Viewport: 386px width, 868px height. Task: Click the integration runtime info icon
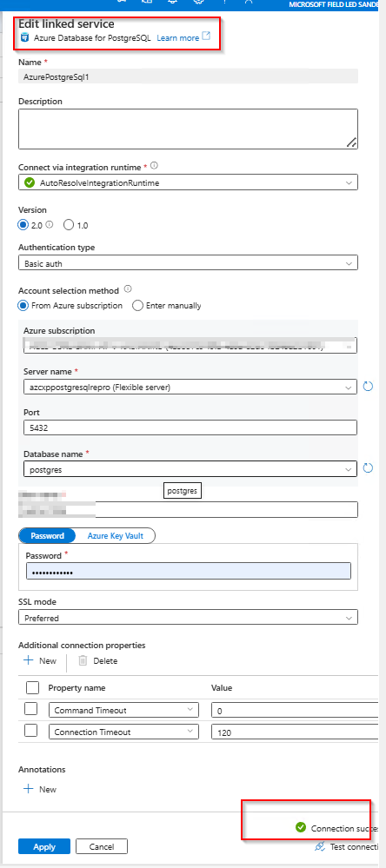click(155, 165)
